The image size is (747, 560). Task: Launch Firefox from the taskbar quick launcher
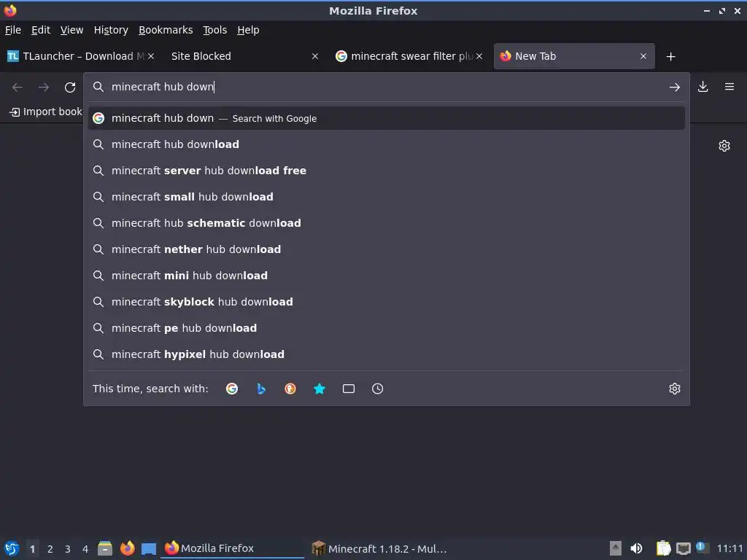127,548
